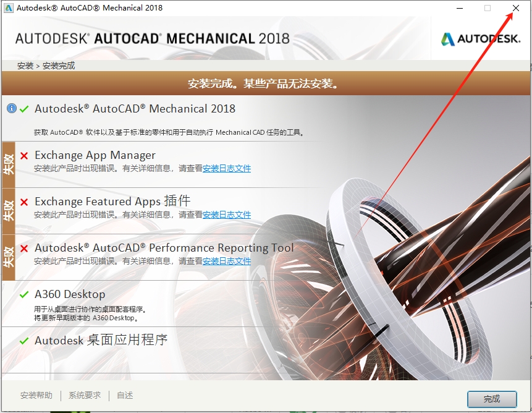The image size is (532, 413).
Task: Open 安装日志文件 link under Performance Reporting Tool
Action: (x=227, y=261)
